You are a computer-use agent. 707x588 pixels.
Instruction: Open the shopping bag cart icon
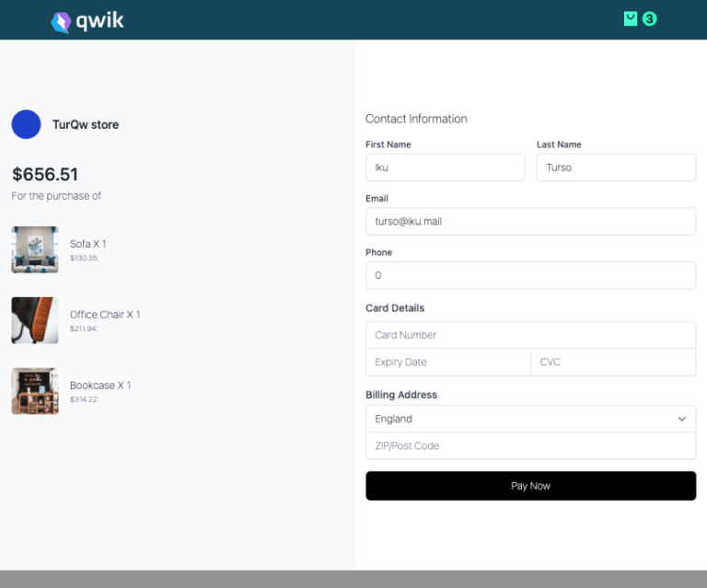pyautogui.click(x=631, y=19)
